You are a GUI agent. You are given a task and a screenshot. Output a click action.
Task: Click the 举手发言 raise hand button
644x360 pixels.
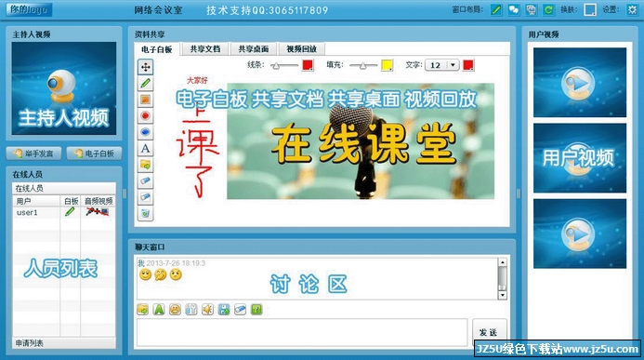click(34, 153)
